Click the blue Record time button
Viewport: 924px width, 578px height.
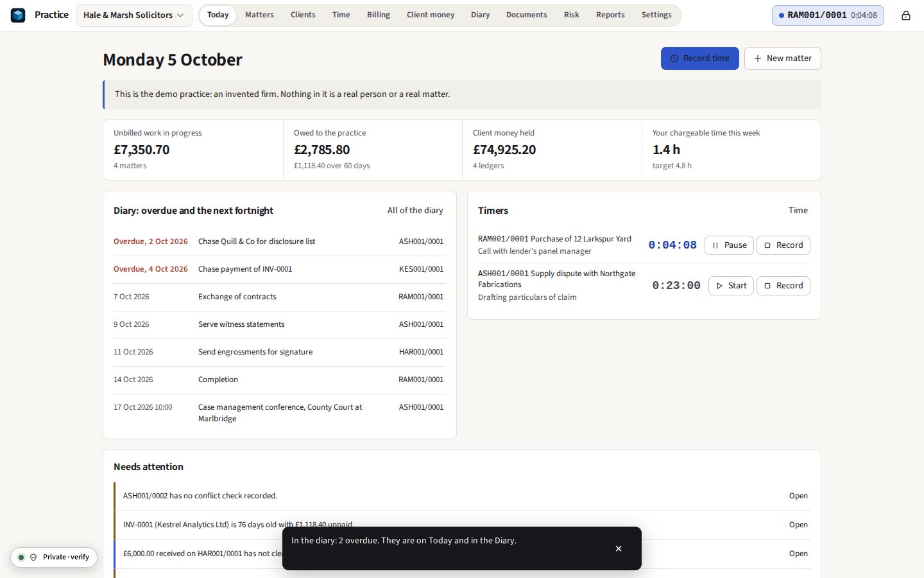tap(700, 58)
